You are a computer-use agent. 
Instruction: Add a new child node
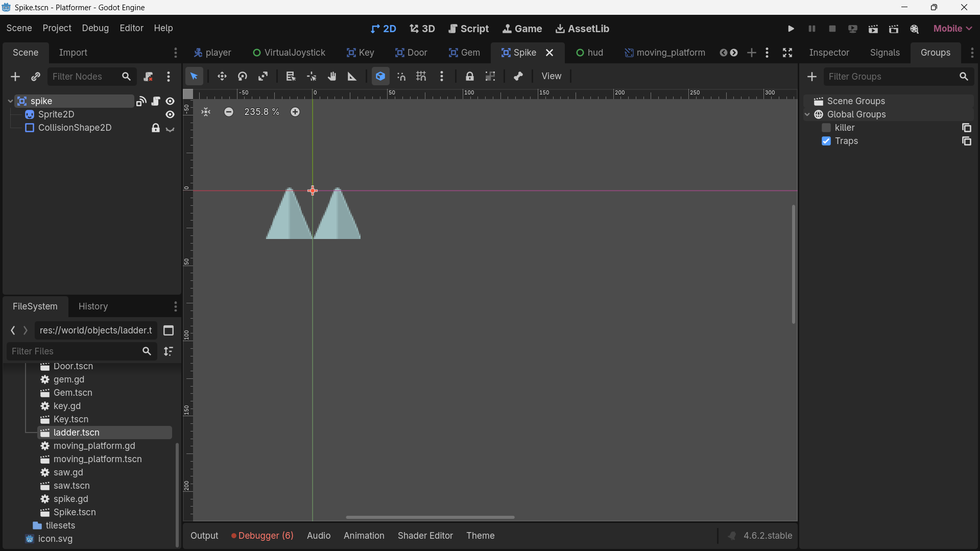point(15,77)
